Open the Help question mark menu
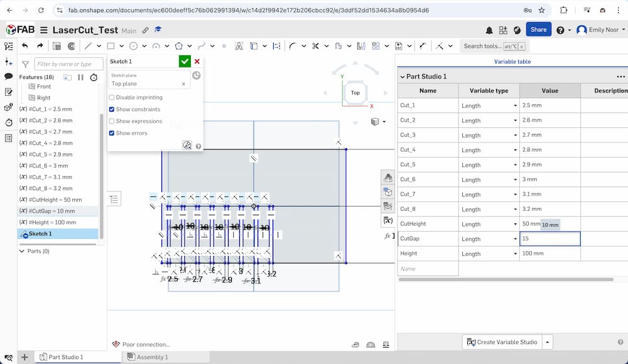Image resolution: width=628 pixels, height=364 pixels. point(560,30)
